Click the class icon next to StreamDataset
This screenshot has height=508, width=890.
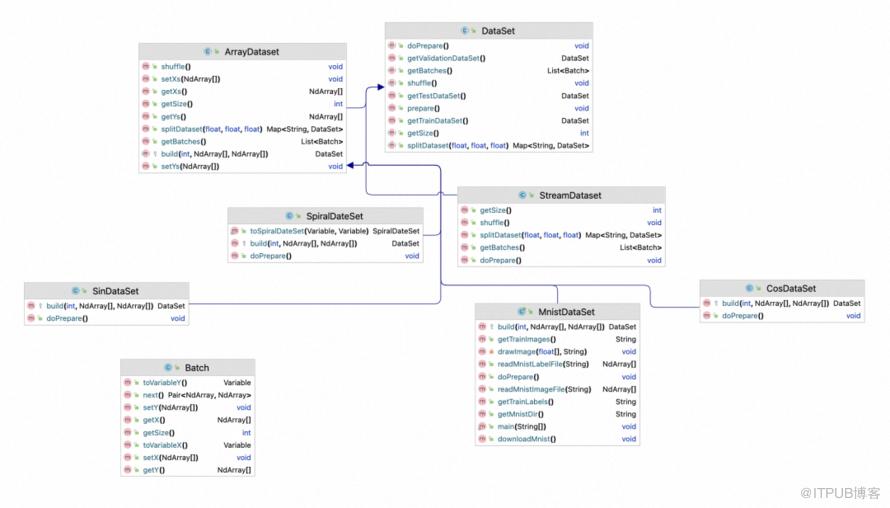coord(522,195)
